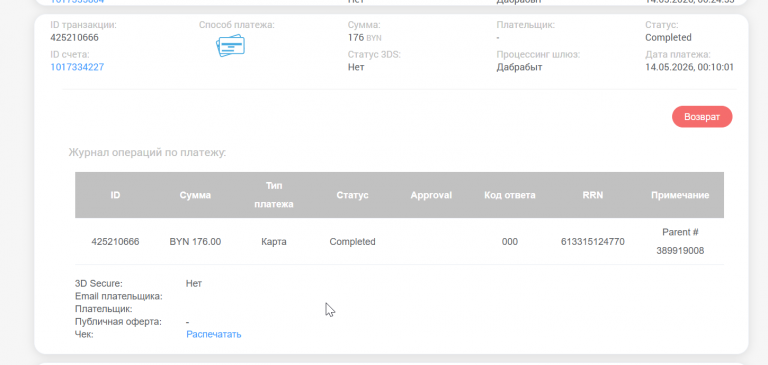Click the ID column header
The width and height of the screenshot is (768, 365).
point(115,195)
